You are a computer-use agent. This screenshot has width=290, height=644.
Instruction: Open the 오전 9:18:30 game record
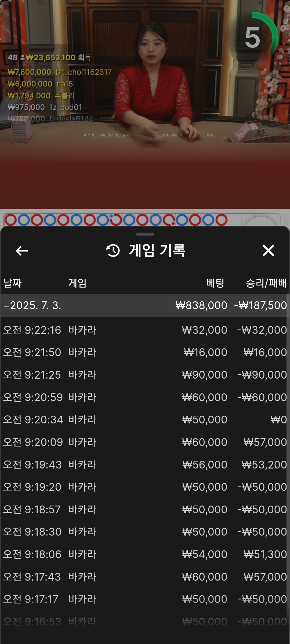pyautogui.click(x=145, y=532)
